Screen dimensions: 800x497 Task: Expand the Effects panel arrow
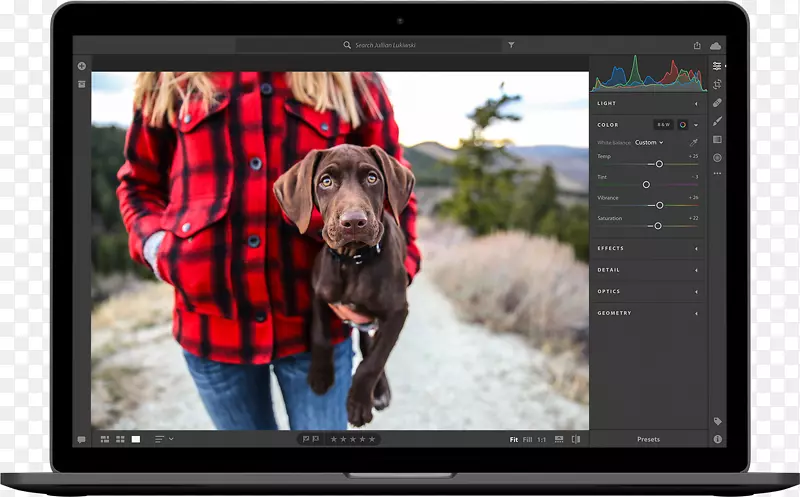click(696, 248)
